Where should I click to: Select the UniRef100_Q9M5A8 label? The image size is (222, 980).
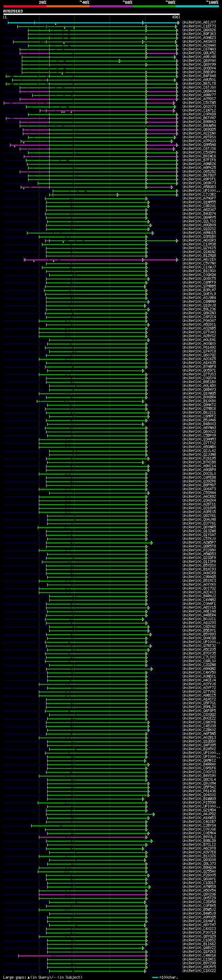pyautogui.click(x=199, y=145)
